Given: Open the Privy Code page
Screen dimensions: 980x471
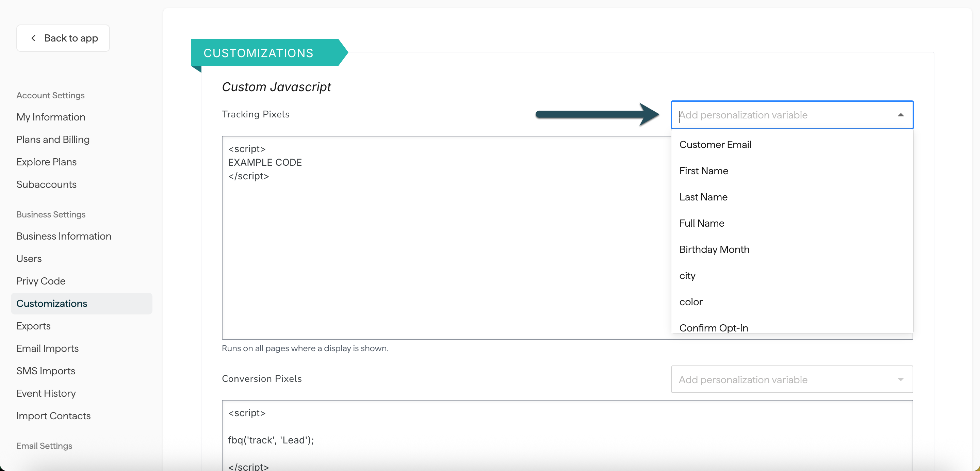Looking at the screenshot, I should (x=41, y=281).
